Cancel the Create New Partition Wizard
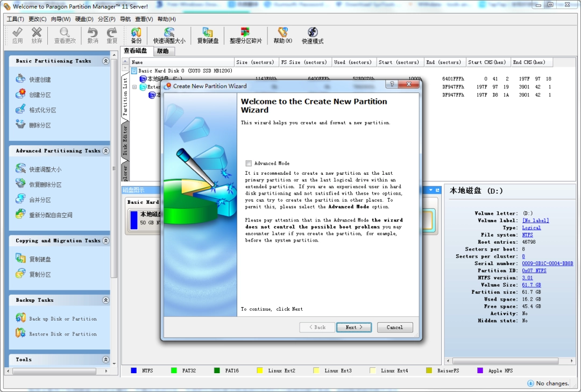 394,327
